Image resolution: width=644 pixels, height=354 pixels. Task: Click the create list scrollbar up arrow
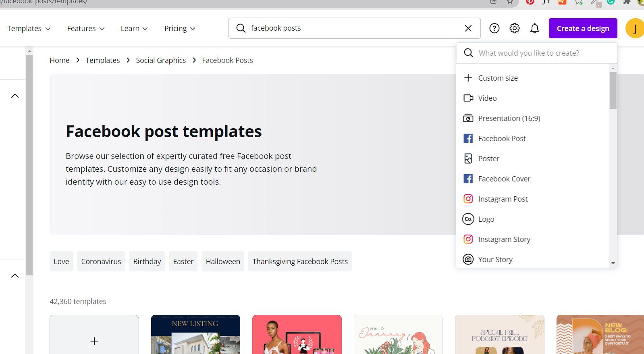[x=613, y=68]
